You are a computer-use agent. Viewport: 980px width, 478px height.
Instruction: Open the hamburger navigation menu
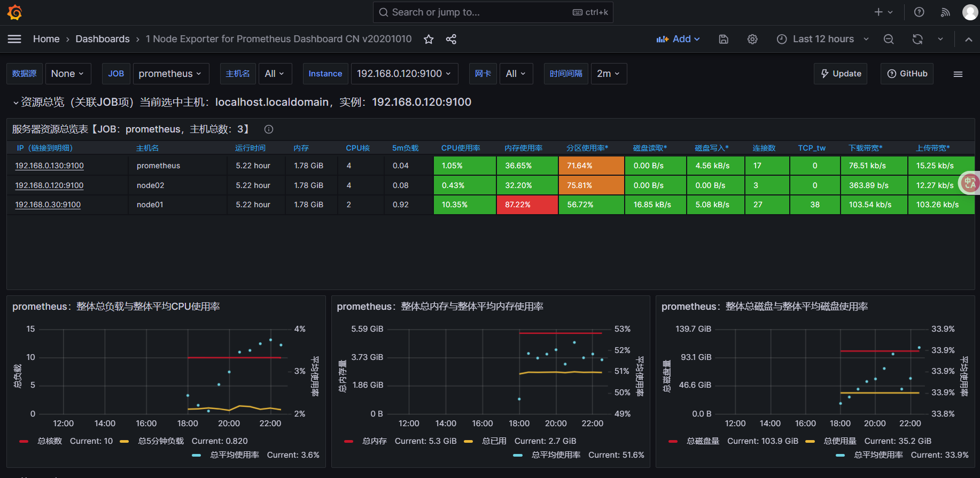14,39
